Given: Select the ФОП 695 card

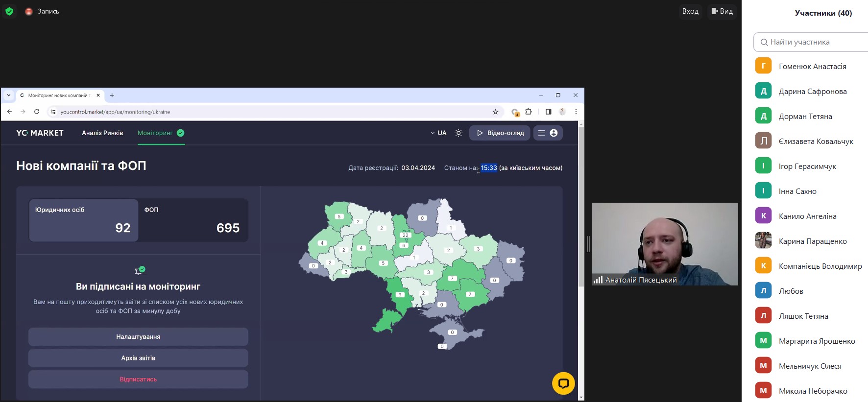Looking at the screenshot, I should (x=193, y=220).
